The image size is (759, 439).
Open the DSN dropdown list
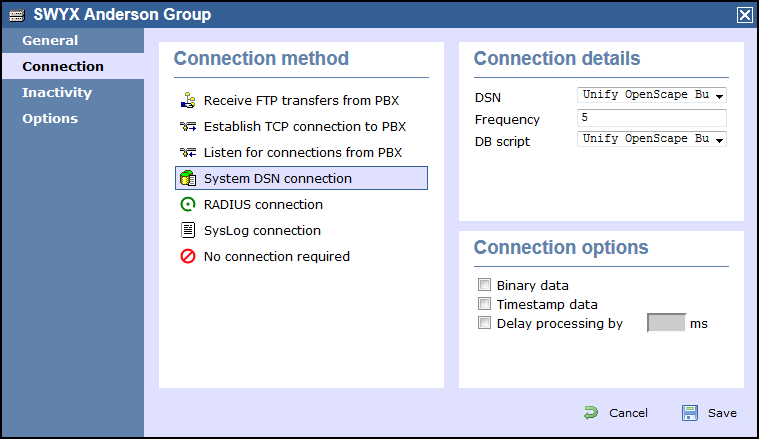(x=652, y=95)
